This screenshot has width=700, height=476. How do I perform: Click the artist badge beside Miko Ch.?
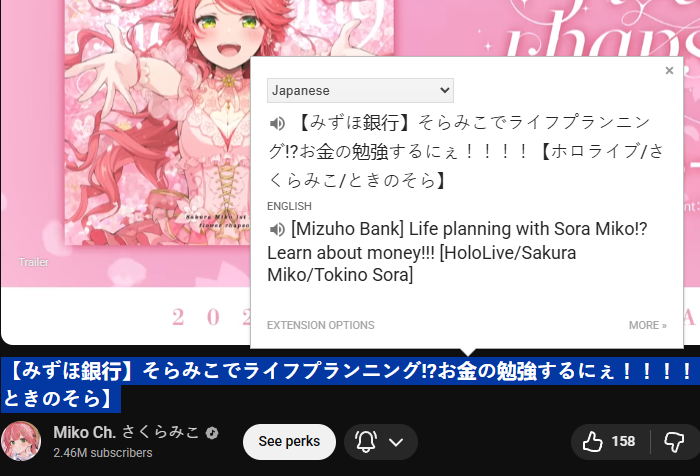pyautogui.click(x=212, y=433)
